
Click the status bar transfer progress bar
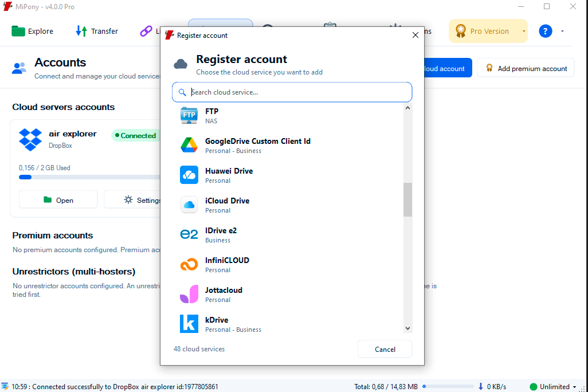pyautogui.click(x=448, y=386)
